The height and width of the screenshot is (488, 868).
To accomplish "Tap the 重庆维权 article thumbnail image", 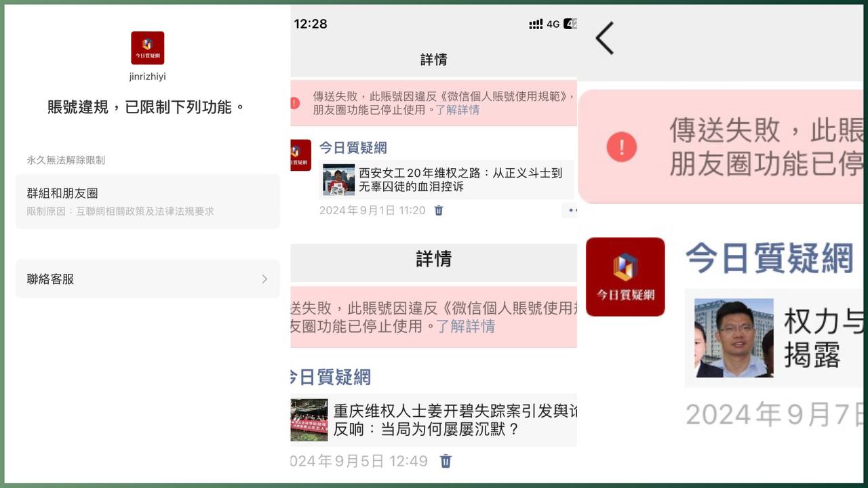I will (309, 420).
